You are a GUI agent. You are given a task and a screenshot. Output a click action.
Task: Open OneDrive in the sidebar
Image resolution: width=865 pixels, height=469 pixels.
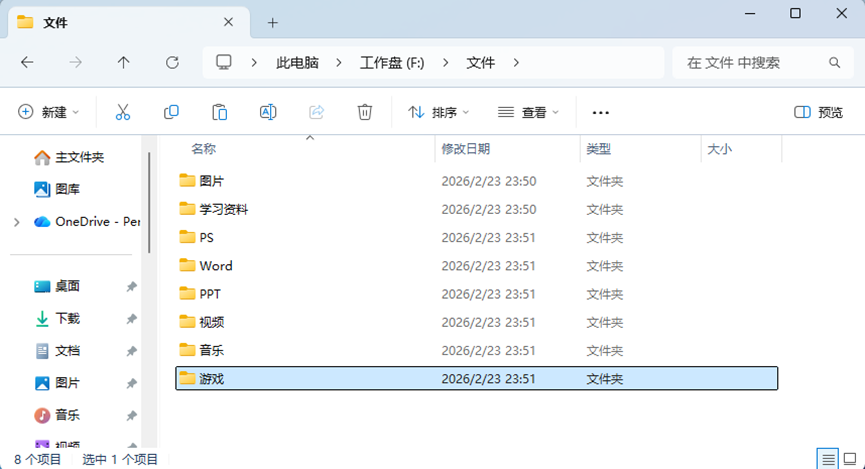(87, 222)
